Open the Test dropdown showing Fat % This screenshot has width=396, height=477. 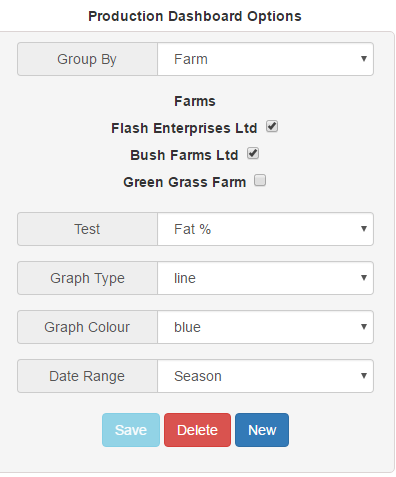(x=265, y=229)
